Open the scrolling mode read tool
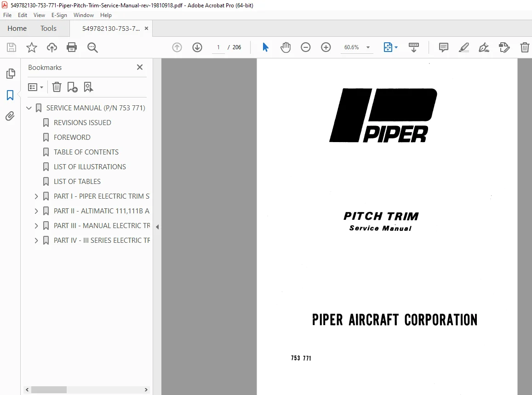This screenshot has width=532, height=395. [x=413, y=47]
